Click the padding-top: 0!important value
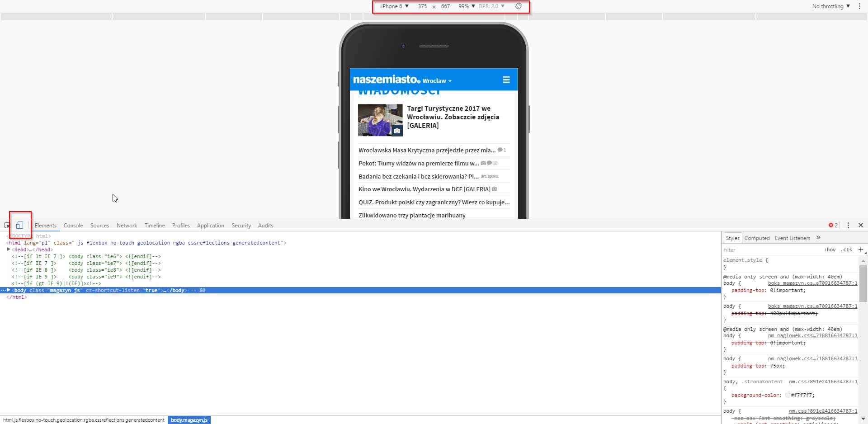868x424 pixels. (x=788, y=290)
